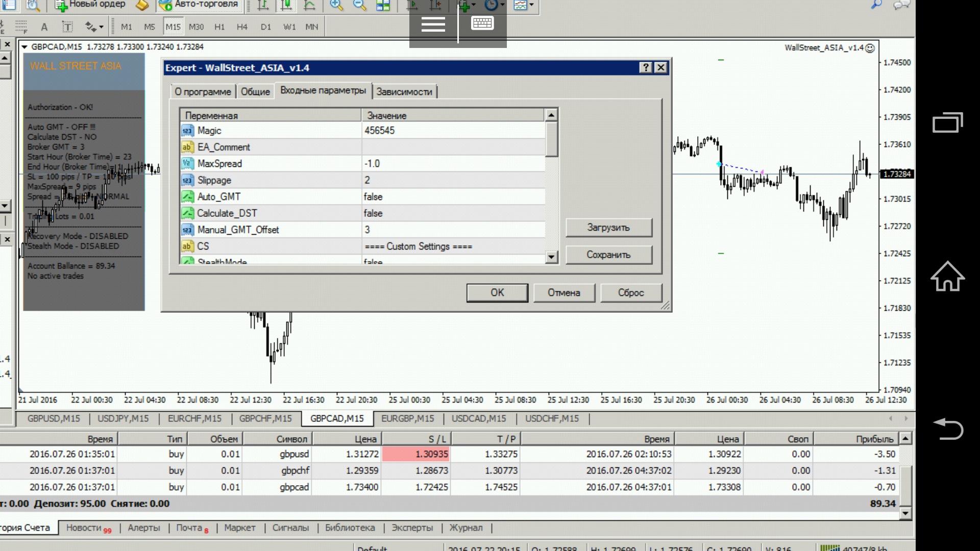
Task: Open the 'Зависимости' tab
Action: coord(404,92)
